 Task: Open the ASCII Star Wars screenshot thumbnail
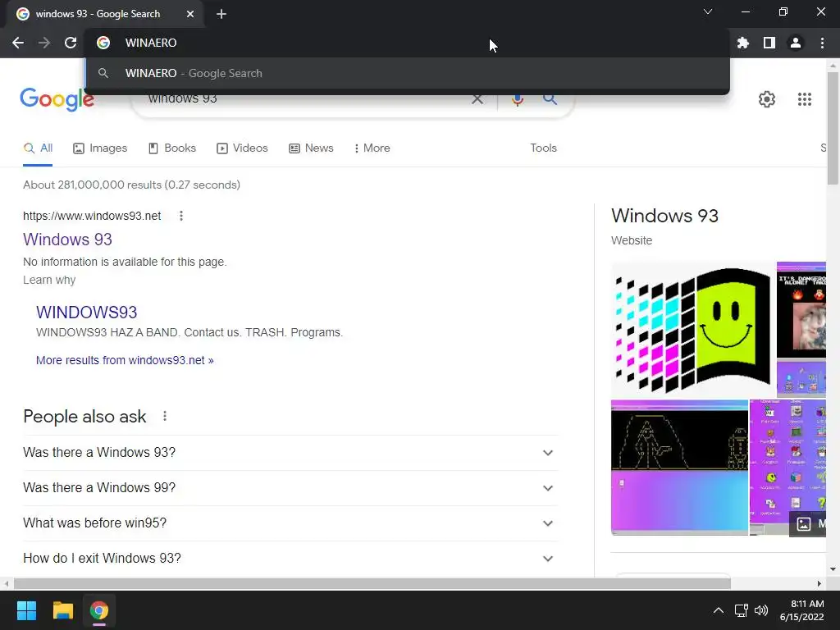point(679,467)
